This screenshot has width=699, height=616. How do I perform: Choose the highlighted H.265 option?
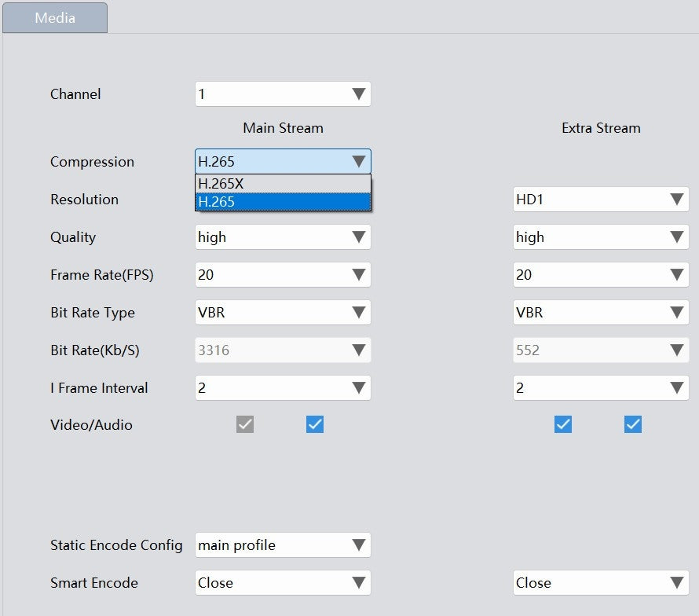point(283,202)
